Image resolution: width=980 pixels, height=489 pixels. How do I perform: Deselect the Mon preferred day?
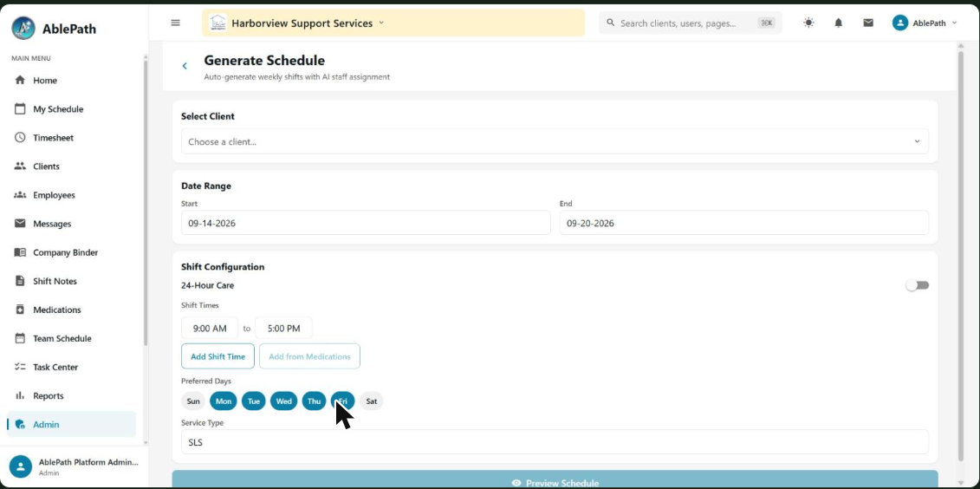[224, 401]
